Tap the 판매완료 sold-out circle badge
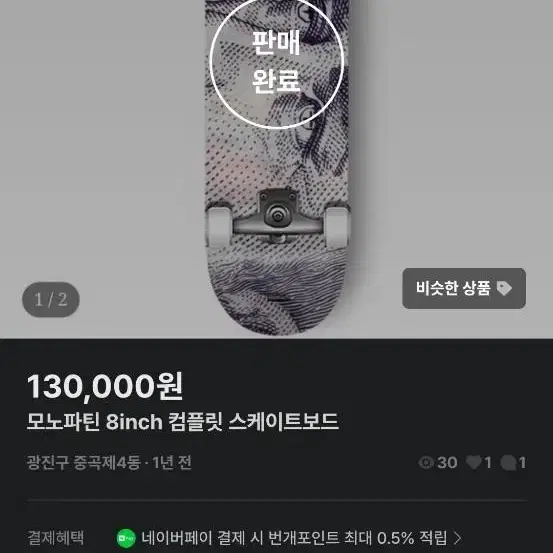The image size is (553, 553). tap(276, 61)
